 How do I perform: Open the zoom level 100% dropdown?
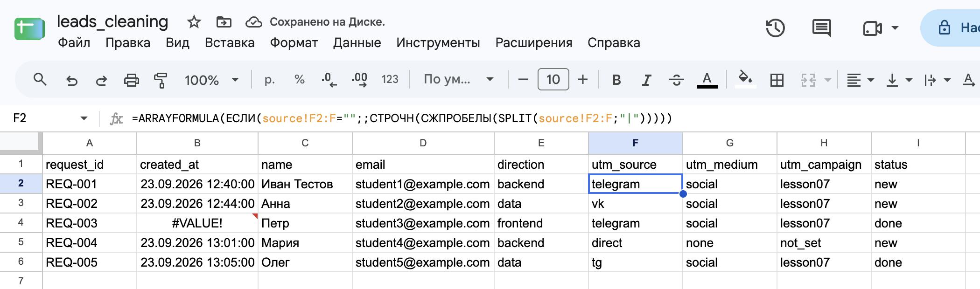pos(211,80)
